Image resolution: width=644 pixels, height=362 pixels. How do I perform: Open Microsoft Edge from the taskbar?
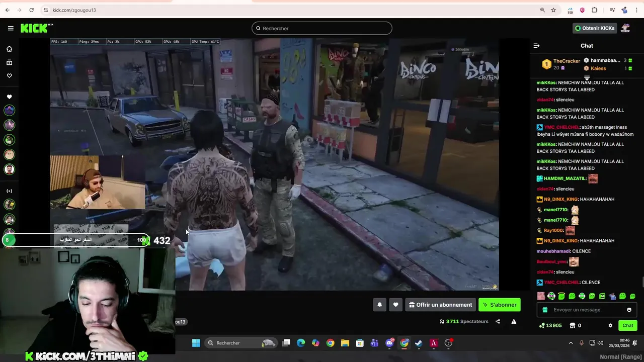(301, 343)
